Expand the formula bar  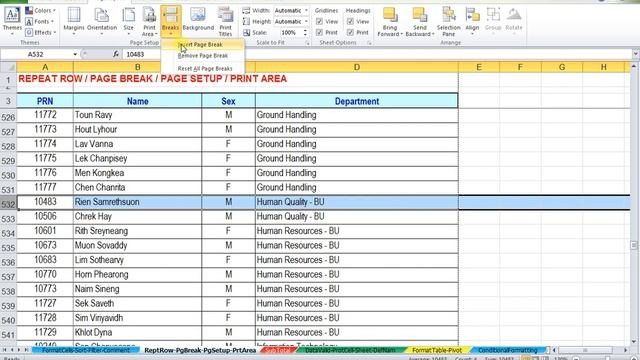636,54
